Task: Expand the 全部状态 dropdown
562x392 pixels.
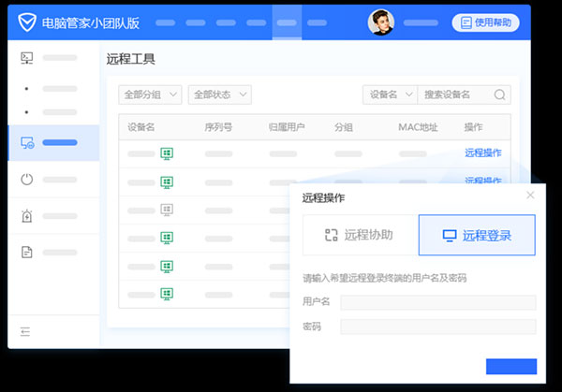Action: click(220, 94)
